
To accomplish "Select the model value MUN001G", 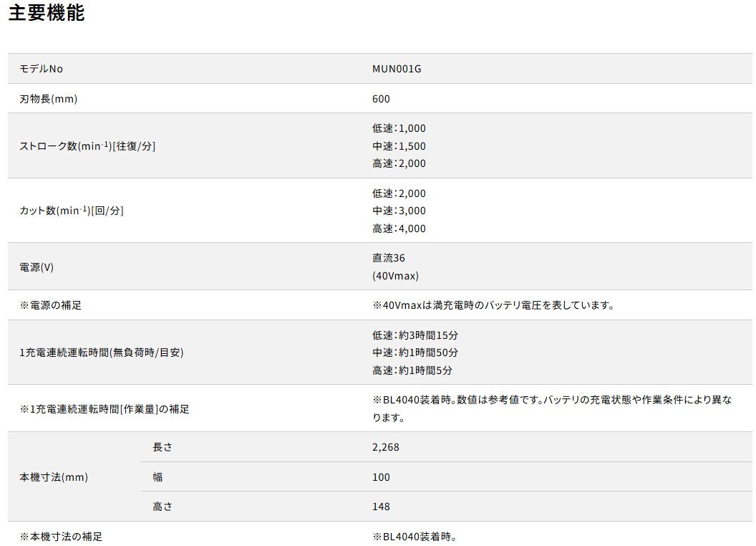I will (x=397, y=69).
